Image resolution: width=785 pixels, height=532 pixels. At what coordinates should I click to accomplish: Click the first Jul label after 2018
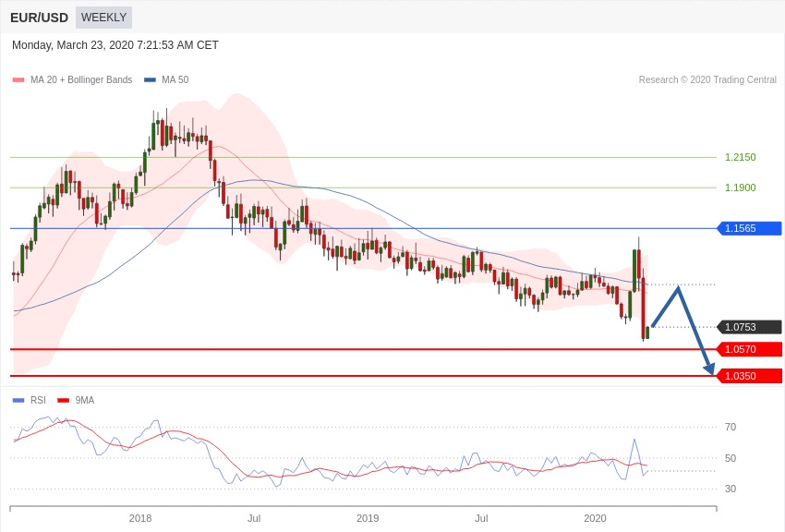tap(254, 518)
